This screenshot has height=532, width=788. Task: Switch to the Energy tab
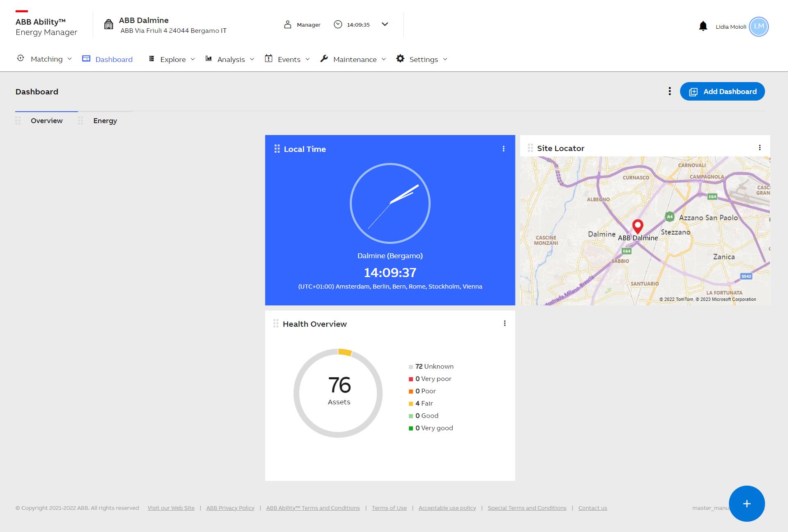pyautogui.click(x=105, y=121)
